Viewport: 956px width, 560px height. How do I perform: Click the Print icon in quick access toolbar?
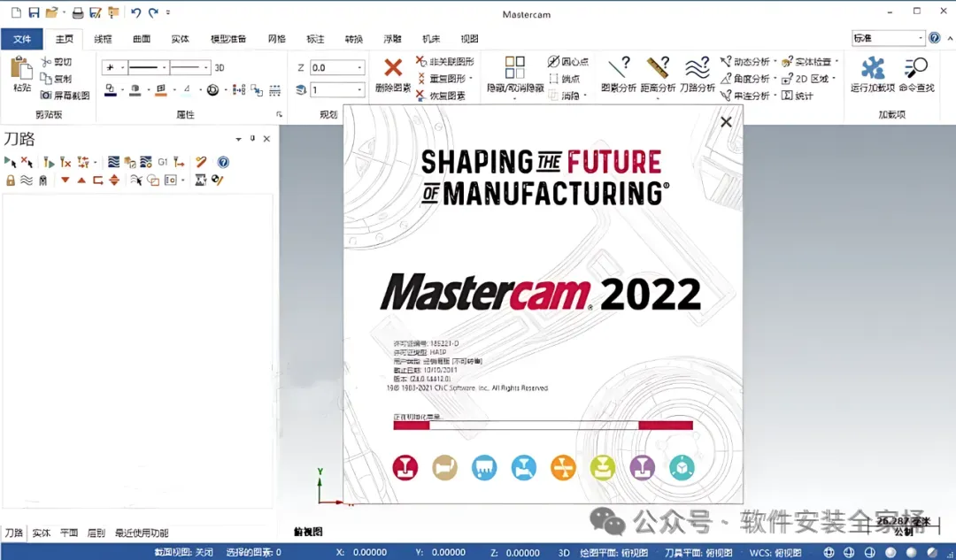[x=77, y=12]
